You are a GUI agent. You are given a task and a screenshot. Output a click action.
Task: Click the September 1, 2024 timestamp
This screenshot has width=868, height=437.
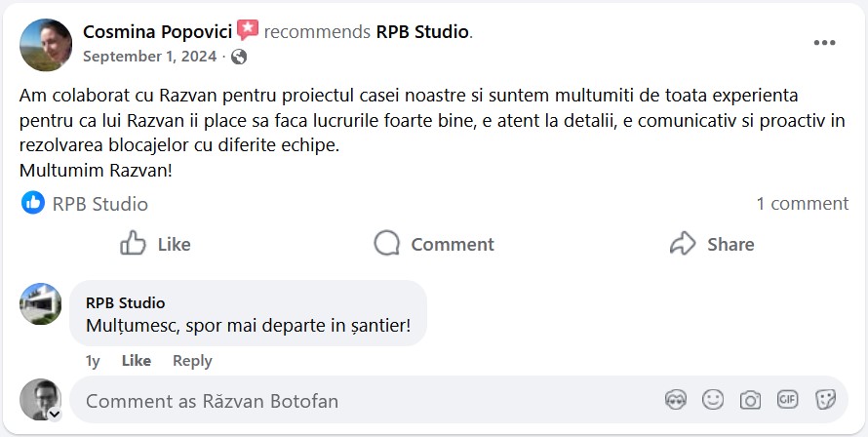tap(149, 57)
